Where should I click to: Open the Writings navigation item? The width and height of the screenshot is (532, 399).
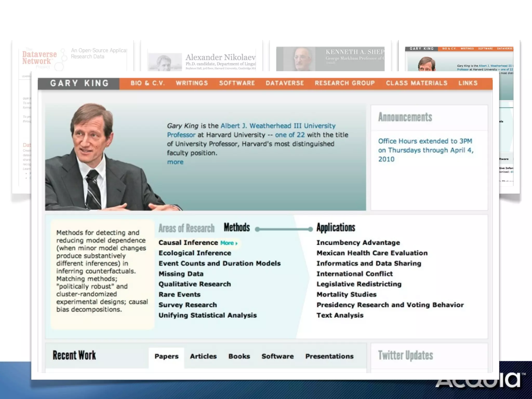192,83
